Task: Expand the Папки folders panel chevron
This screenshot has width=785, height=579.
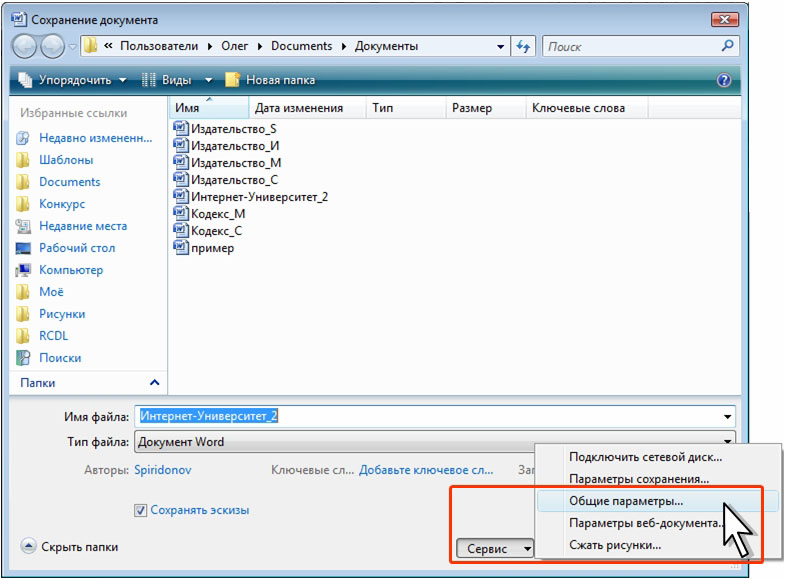Action: point(155,383)
